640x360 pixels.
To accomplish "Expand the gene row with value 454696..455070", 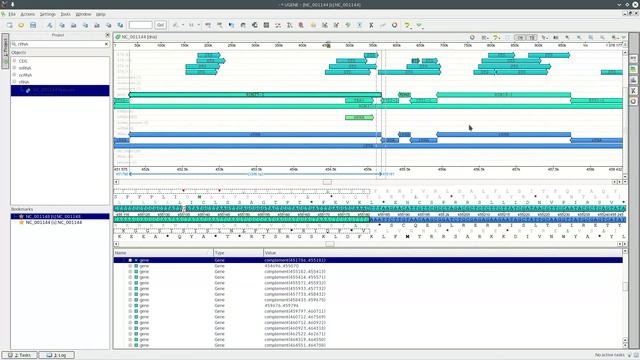I will click(130, 266).
